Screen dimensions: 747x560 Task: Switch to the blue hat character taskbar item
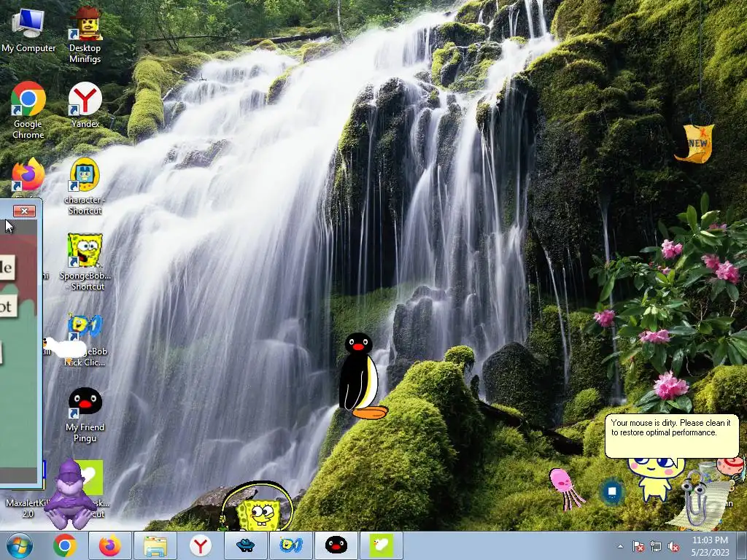click(x=246, y=545)
